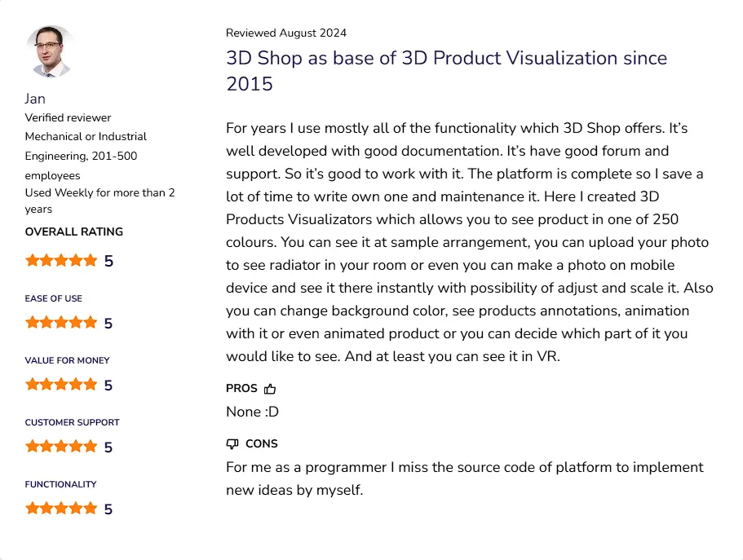Image resolution: width=743 pixels, height=560 pixels.
Task: Click the Customer Support star rating
Action: (x=61, y=447)
